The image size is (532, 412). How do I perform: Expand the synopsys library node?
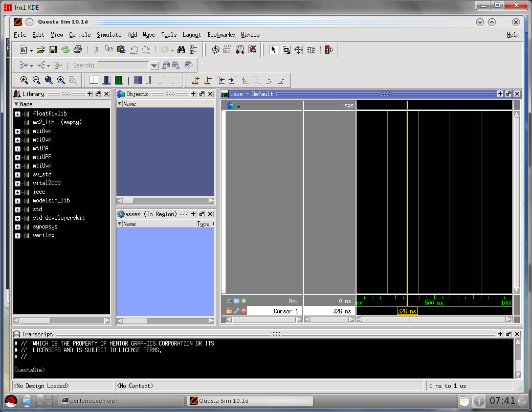point(17,227)
